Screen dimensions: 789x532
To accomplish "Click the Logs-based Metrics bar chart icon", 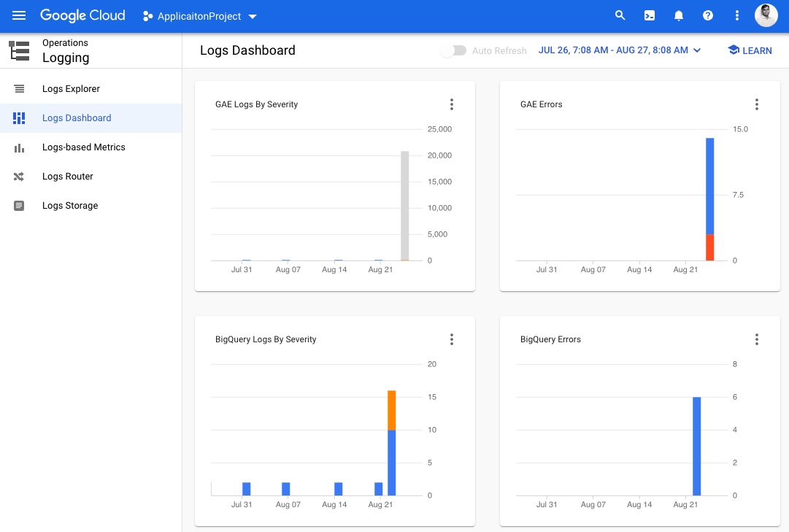I will (x=19, y=147).
